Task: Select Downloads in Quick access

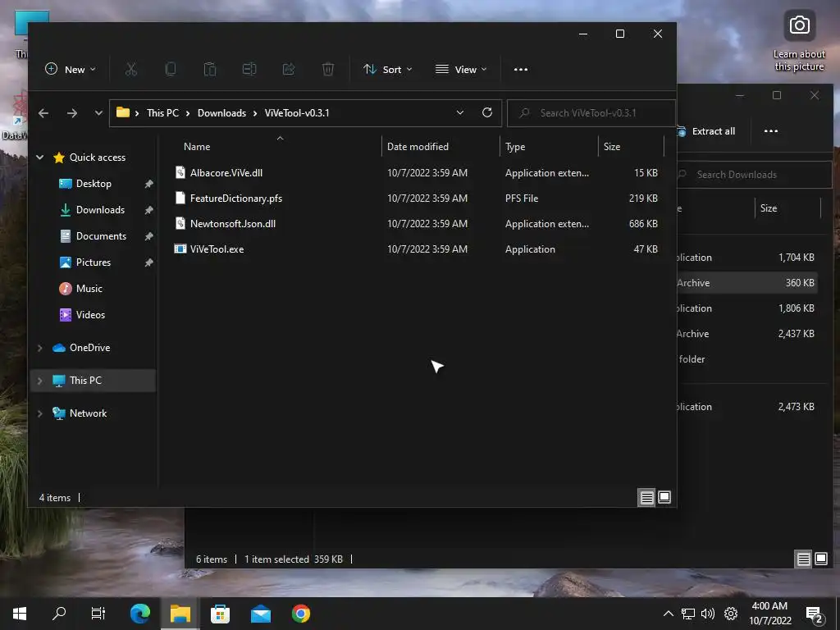Action: tap(100, 210)
